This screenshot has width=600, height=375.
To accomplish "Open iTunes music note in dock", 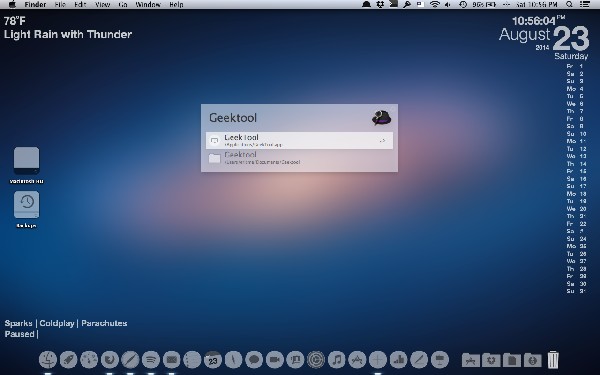I will click(337, 360).
